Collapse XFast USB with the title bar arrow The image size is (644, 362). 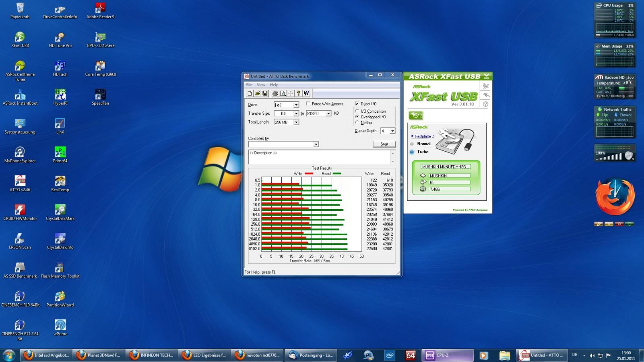point(487,76)
